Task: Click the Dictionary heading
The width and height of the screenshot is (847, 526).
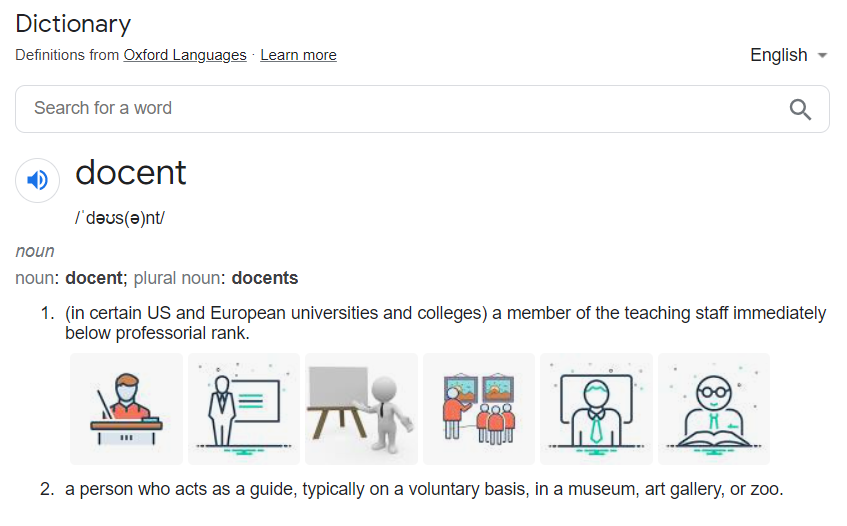Action: click(x=73, y=24)
